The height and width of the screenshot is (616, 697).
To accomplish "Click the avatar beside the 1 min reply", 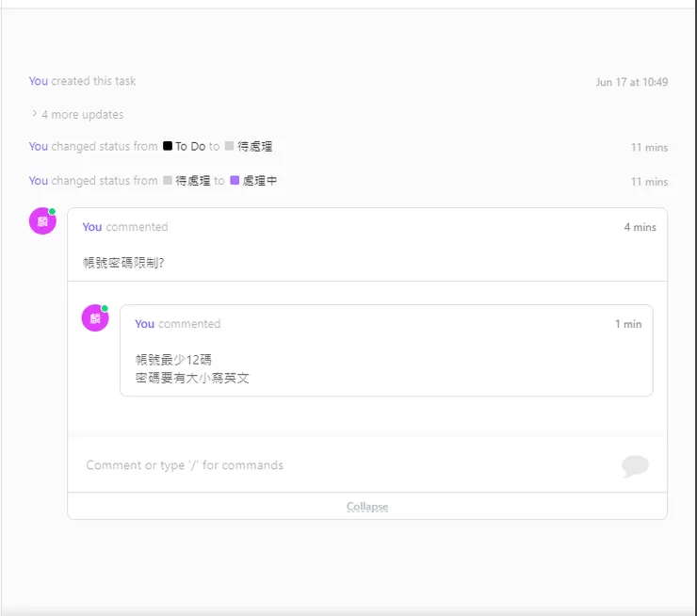I will click(x=95, y=317).
